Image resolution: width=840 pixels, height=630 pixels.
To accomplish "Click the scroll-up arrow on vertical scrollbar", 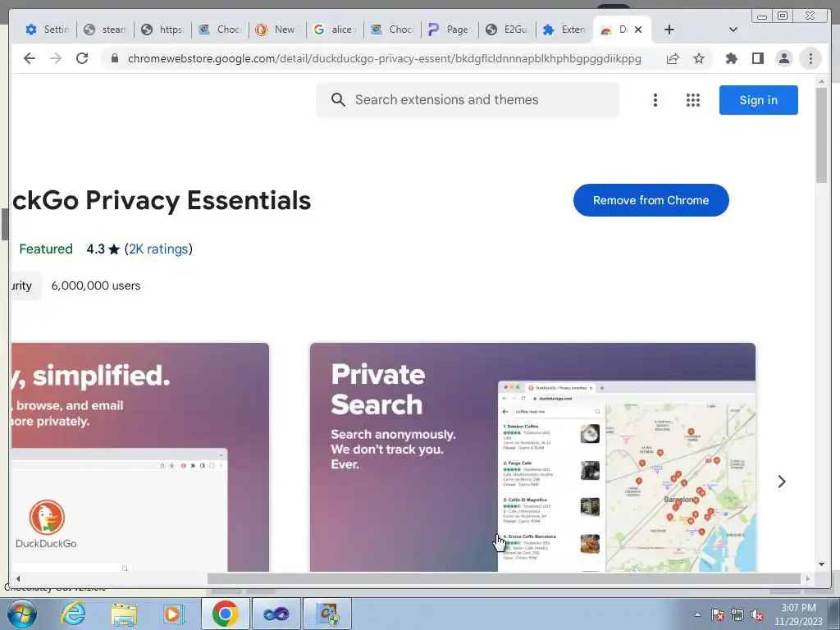I will click(821, 81).
